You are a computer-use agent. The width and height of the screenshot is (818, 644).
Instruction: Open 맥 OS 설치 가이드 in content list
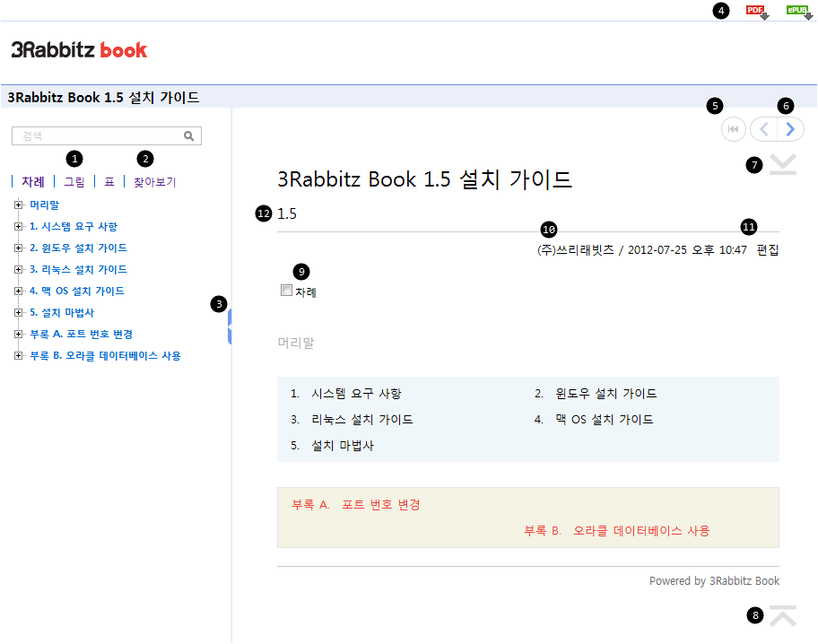tap(605, 420)
